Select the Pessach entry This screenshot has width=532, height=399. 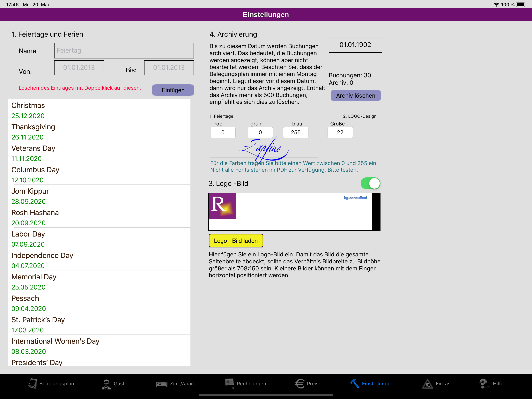pyautogui.click(x=99, y=303)
